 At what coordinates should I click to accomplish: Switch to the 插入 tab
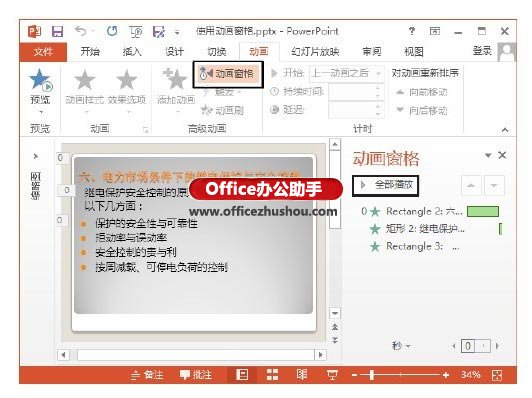point(132,52)
